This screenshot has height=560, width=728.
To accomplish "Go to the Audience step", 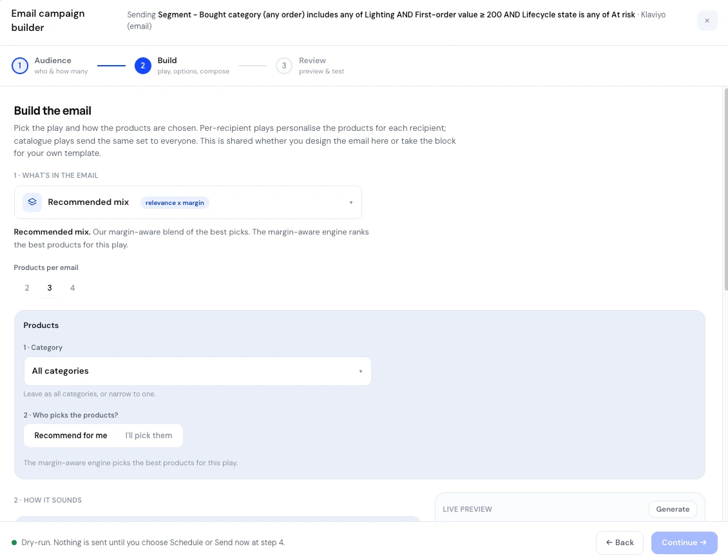I will pos(50,66).
